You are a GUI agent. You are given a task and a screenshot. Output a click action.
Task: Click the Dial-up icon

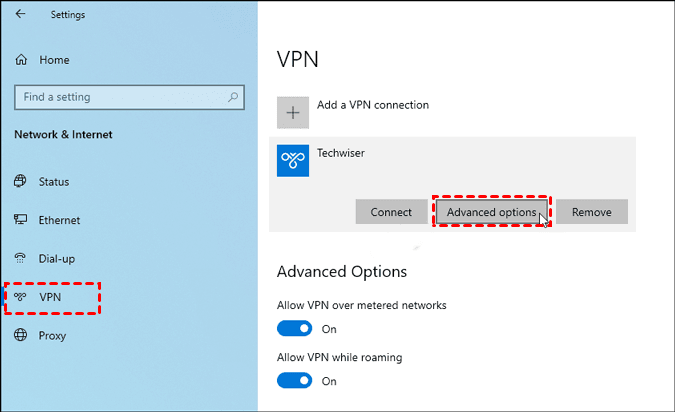(21, 258)
